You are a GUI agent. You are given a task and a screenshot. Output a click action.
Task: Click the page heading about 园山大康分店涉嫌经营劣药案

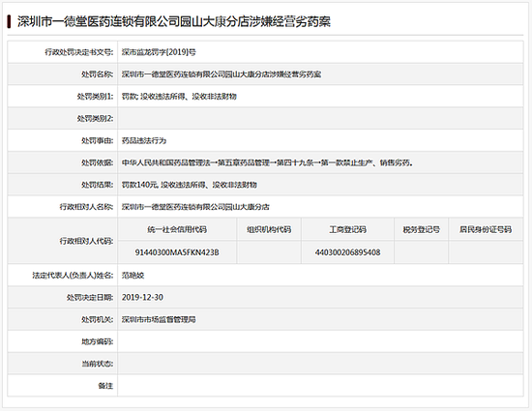(x=174, y=21)
